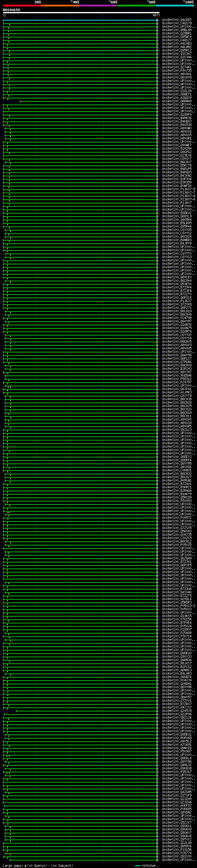197x868 pixels.
Task: Click hit label UniRef100_P50993
Action: [x=176, y=501]
